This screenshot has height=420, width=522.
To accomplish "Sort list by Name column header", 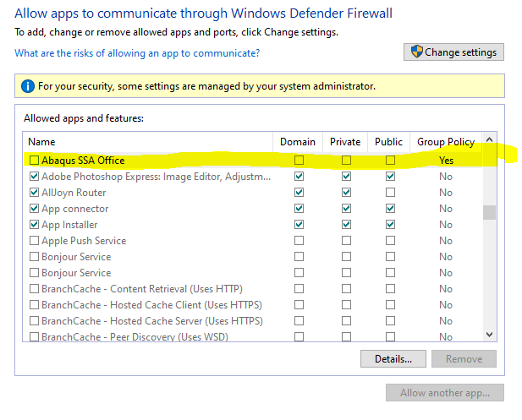I will (x=148, y=142).
